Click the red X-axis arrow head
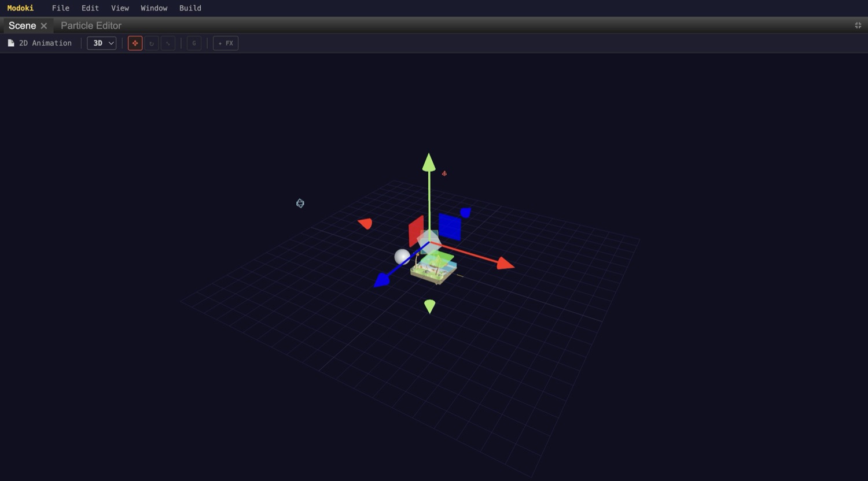The width and height of the screenshot is (868, 481). tap(505, 264)
